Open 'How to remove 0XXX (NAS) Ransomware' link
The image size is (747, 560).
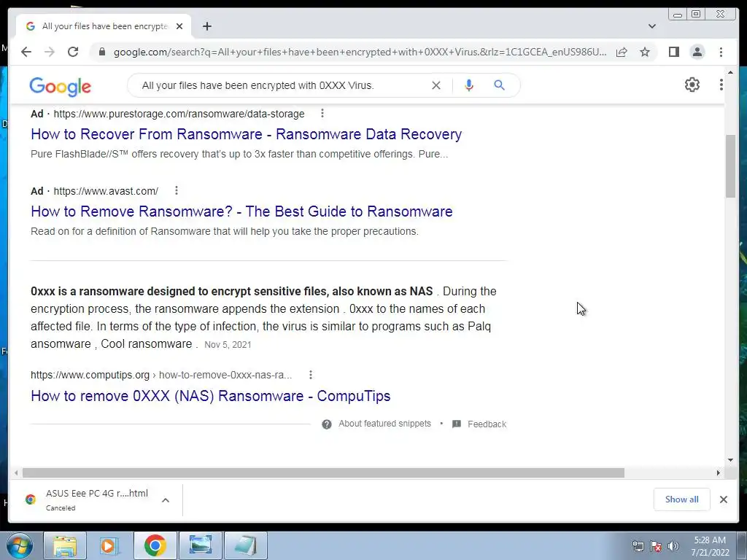[x=211, y=396]
